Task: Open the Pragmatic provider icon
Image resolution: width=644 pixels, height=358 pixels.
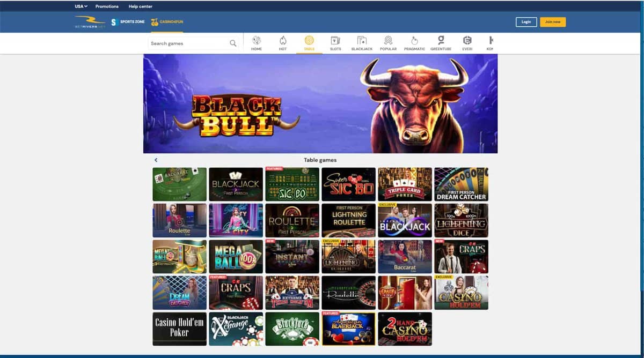Action: [x=414, y=43]
